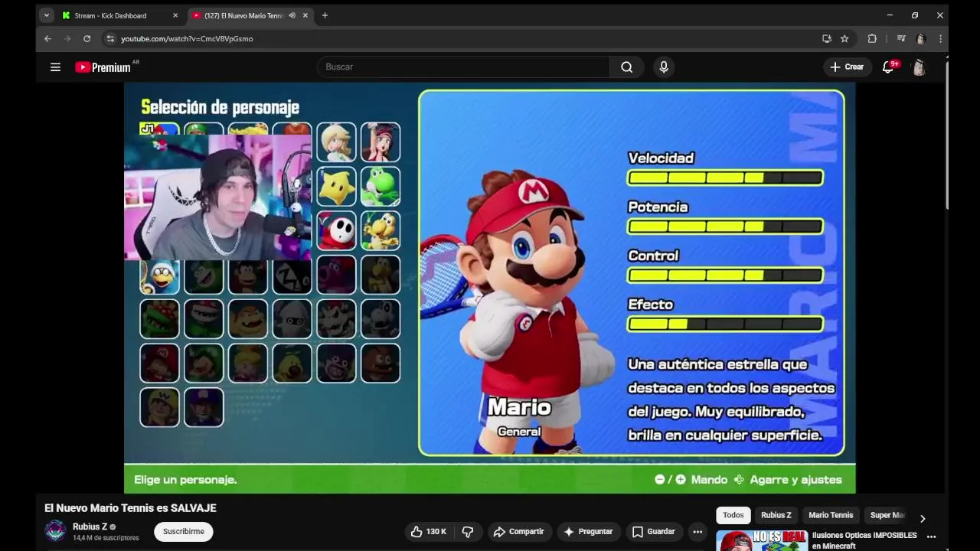
Task: Click the 14,4 M de suscriptores text
Action: (105, 538)
